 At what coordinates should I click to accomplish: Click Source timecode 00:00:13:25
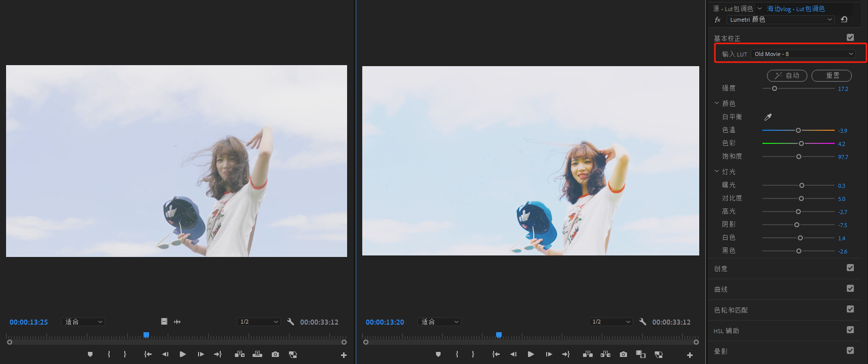[x=29, y=322]
